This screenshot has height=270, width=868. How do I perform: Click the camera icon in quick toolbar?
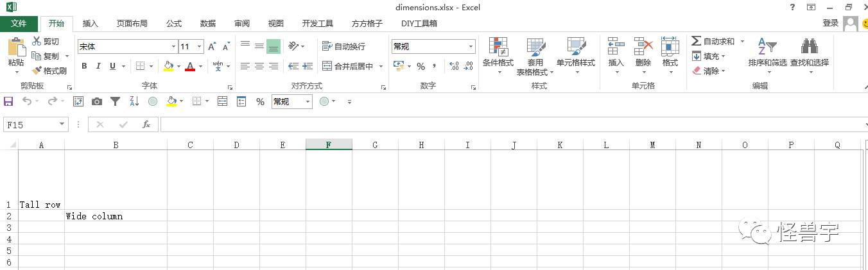click(x=97, y=101)
